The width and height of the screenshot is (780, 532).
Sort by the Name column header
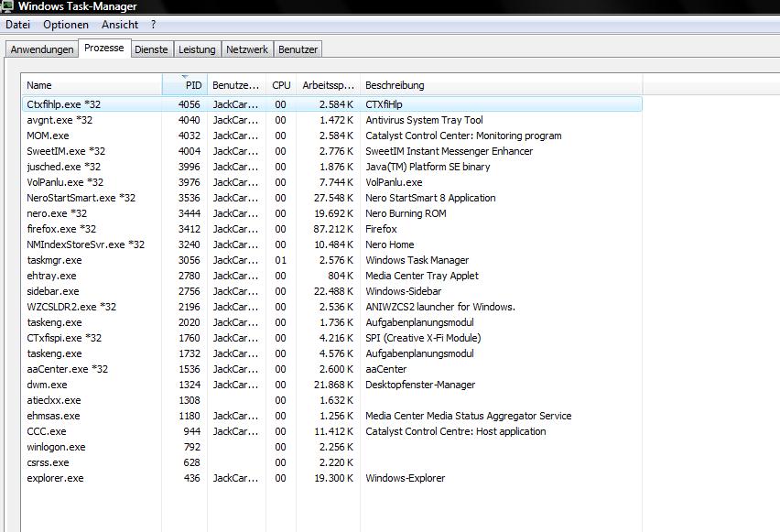tap(92, 85)
